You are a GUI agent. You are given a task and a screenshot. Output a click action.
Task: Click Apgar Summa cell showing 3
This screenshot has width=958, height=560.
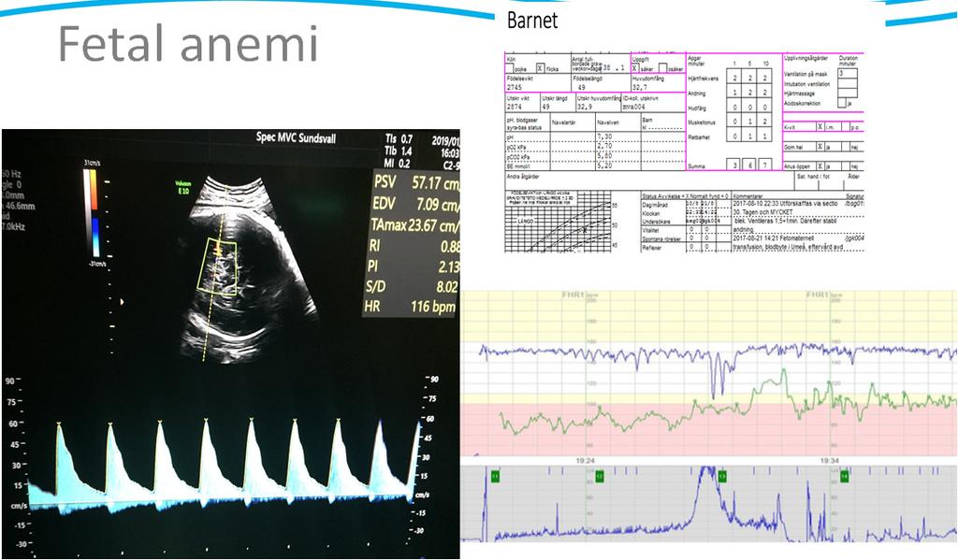tap(733, 165)
